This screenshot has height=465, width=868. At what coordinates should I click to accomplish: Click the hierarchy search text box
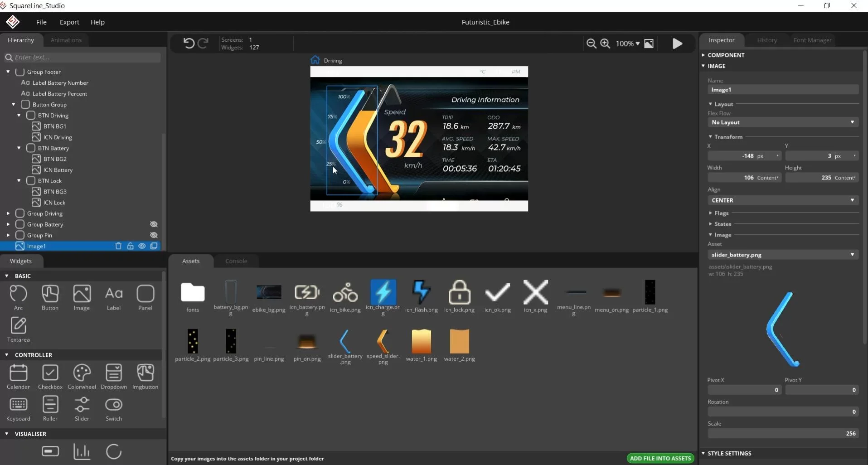click(82, 57)
